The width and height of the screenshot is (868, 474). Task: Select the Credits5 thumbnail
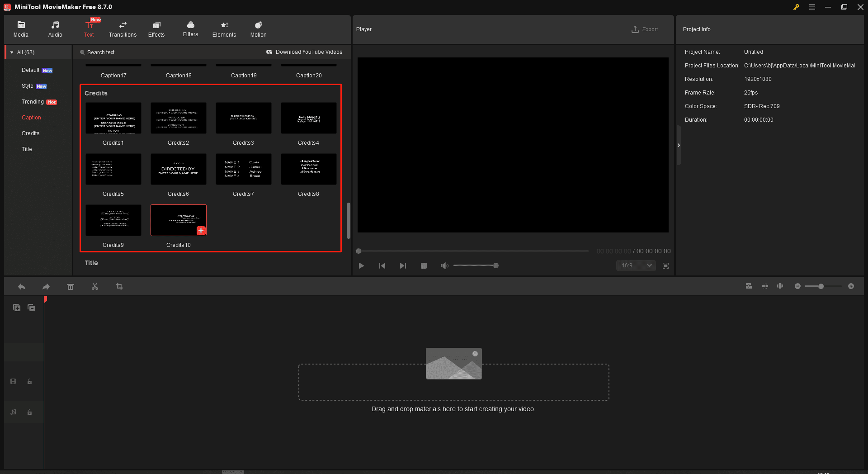(113, 169)
